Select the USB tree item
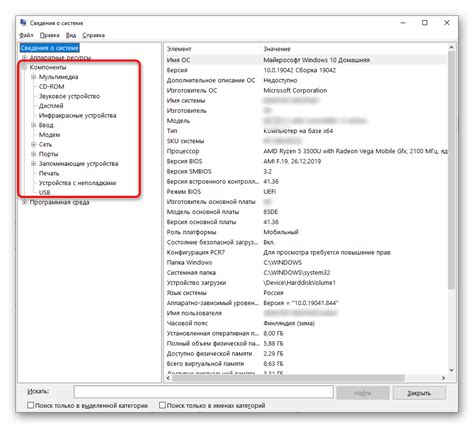The width and height of the screenshot is (474, 428). [x=44, y=193]
